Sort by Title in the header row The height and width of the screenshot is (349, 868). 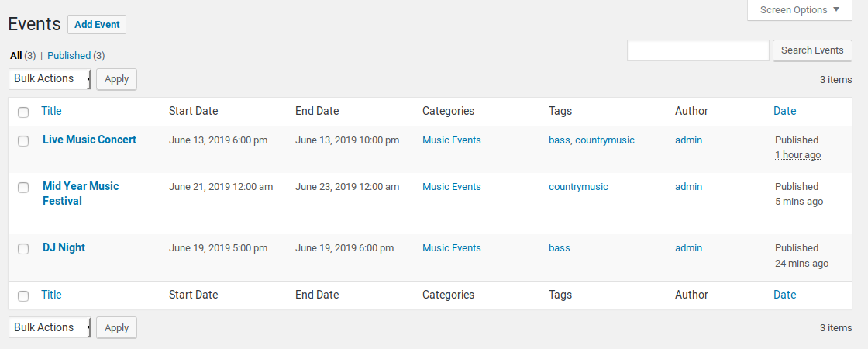[51, 111]
